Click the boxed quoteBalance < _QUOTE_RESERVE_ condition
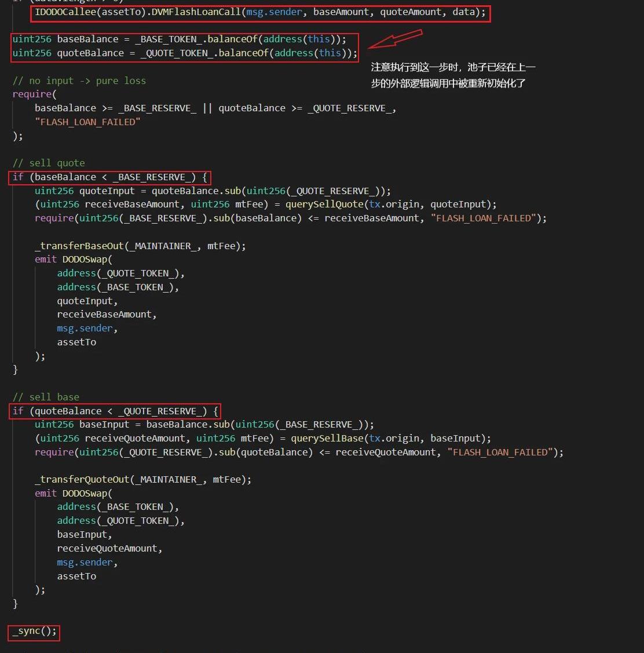 116,411
